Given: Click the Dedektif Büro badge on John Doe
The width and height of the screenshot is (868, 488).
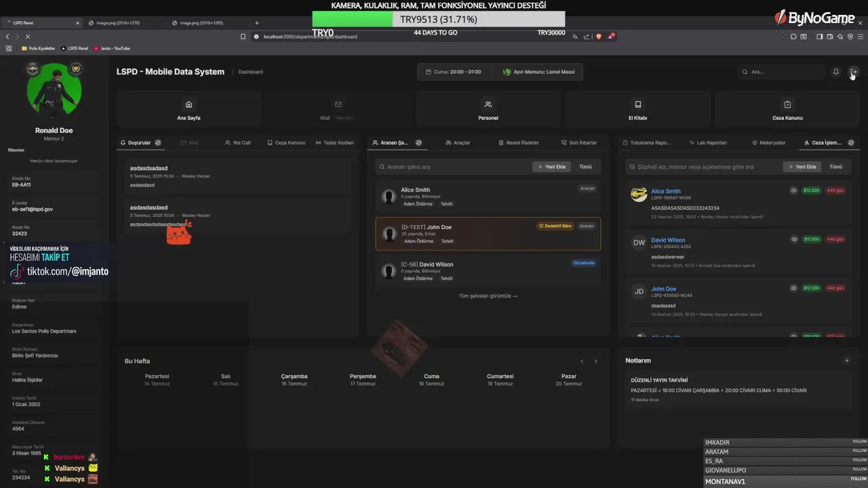Looking at the screenshot, I should 555,226.
